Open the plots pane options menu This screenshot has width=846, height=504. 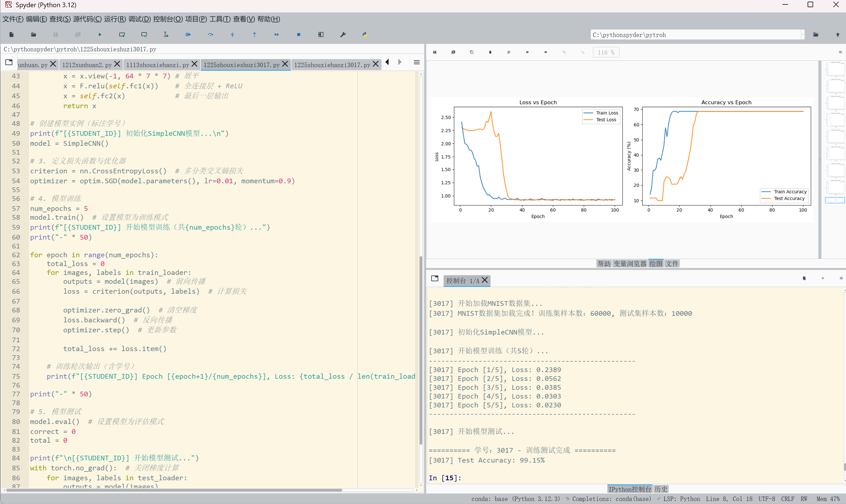pos(840,52)
